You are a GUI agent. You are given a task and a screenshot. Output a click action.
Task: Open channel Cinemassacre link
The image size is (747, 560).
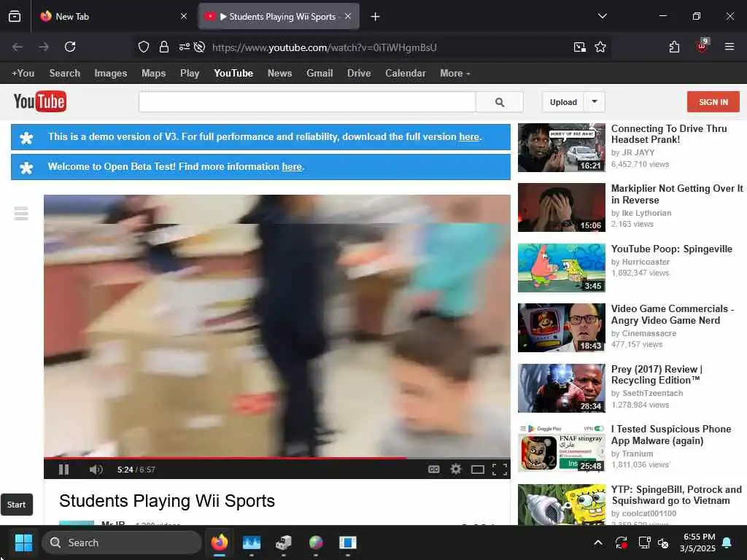[649, 333]
